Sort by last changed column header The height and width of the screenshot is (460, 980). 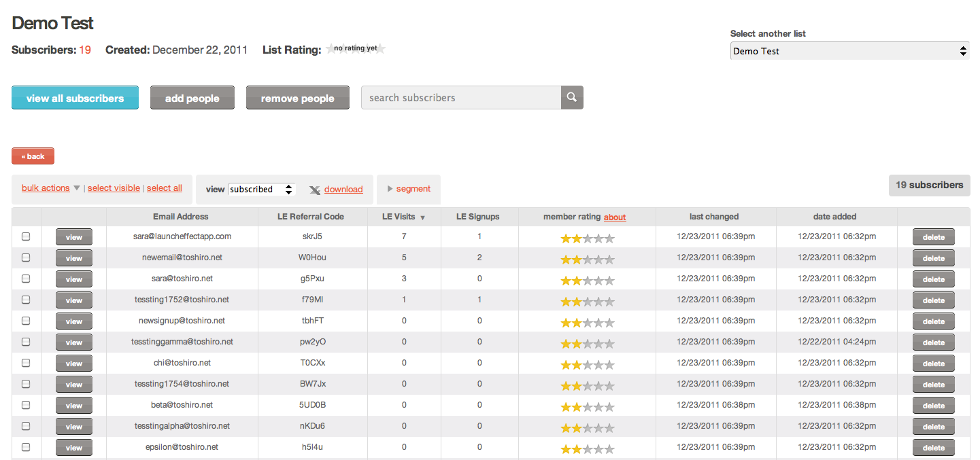[x=714, y=217]
